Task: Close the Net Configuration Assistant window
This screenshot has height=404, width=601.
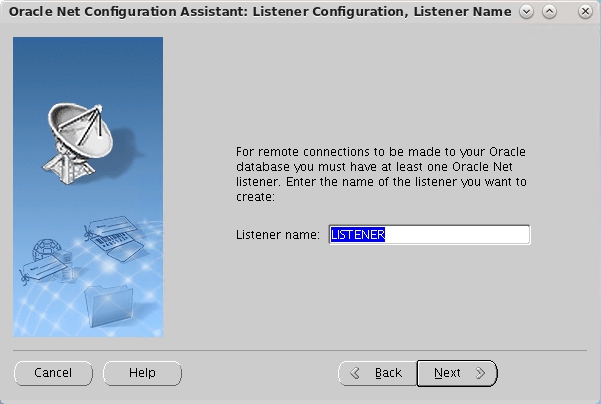Action: [x=585, y=12]
